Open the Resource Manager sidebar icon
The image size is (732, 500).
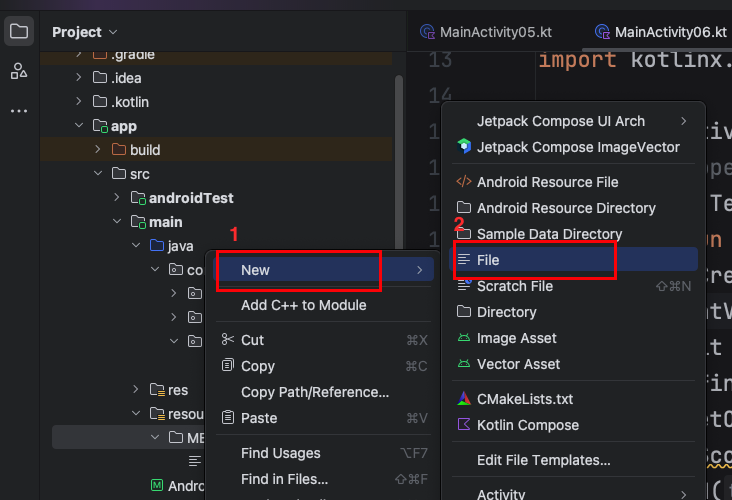click(x=19, y=71)
